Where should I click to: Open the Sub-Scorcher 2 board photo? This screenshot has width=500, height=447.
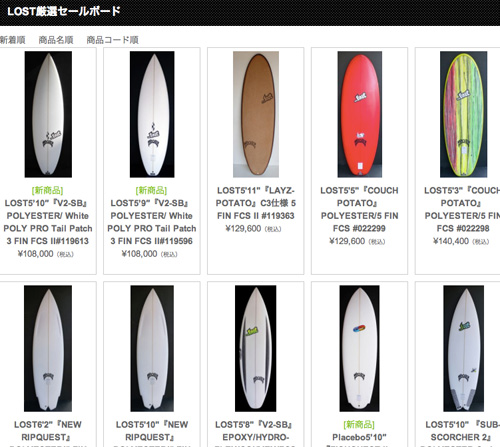[x=464, y=348]
